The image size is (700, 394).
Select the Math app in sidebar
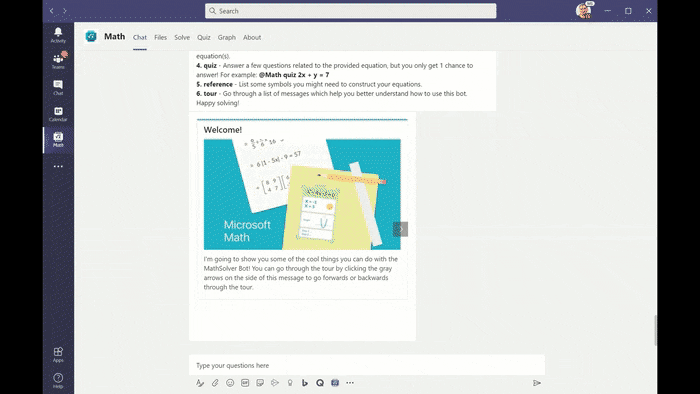tap(58, 140)
